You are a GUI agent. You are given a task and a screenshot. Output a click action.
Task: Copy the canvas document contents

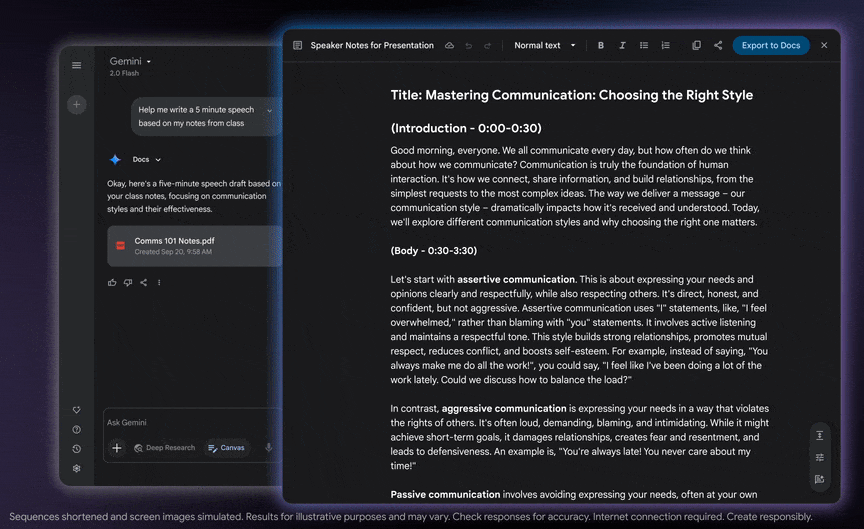click(x=697, y=46)
